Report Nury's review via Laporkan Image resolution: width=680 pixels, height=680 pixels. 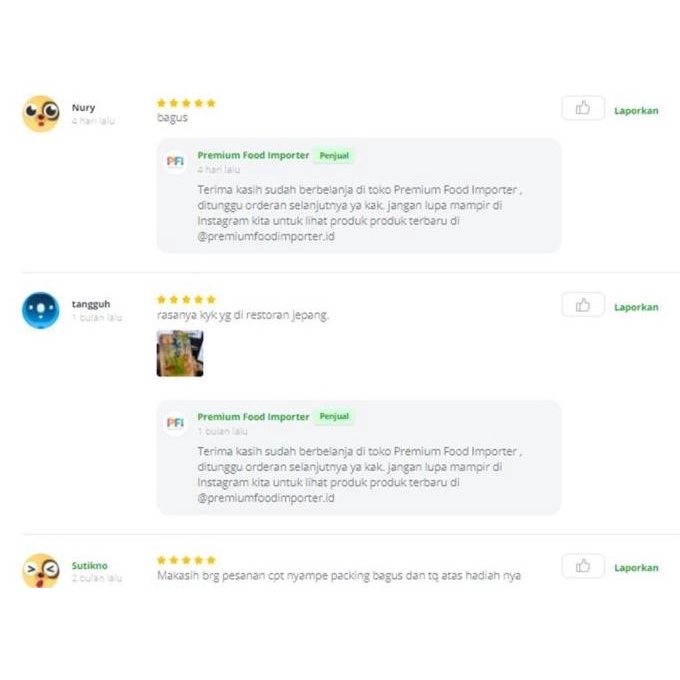click(x=636, y=111)
